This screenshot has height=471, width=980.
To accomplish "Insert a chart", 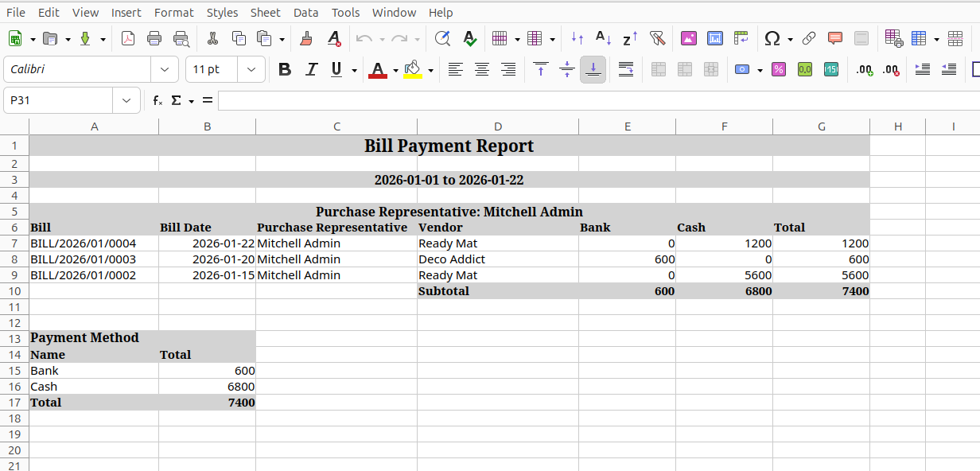I will coord(715,38).
